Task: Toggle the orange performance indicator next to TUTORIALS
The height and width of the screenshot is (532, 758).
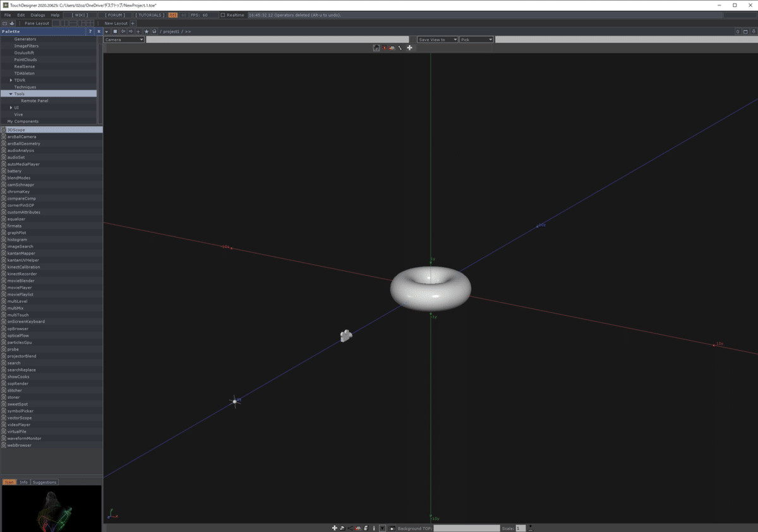Action: [173, 15]
